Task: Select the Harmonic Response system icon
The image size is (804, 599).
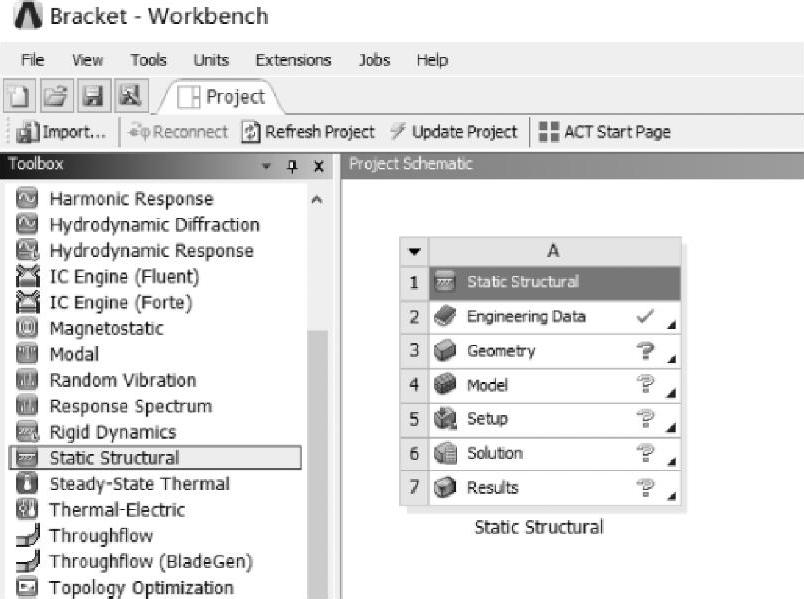Action: tap(27, 198)
